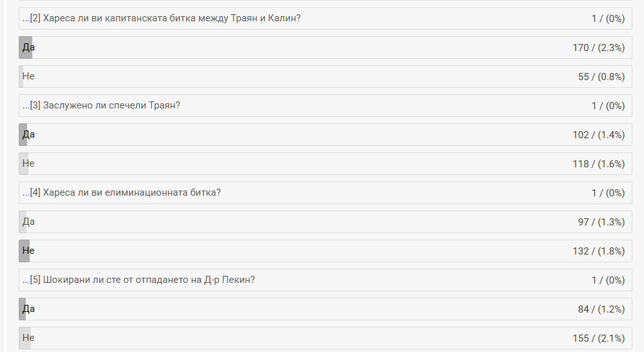Click the "132 / (1.8%)" vote count
Screen dimensions: 644x352
(598, 251)
